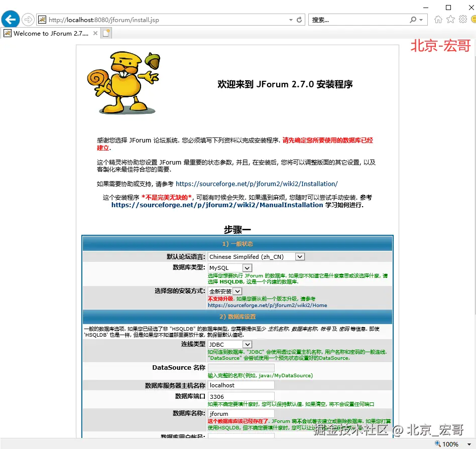
Task: Close the Welcome to JForum tab
Action: point(95,33)
